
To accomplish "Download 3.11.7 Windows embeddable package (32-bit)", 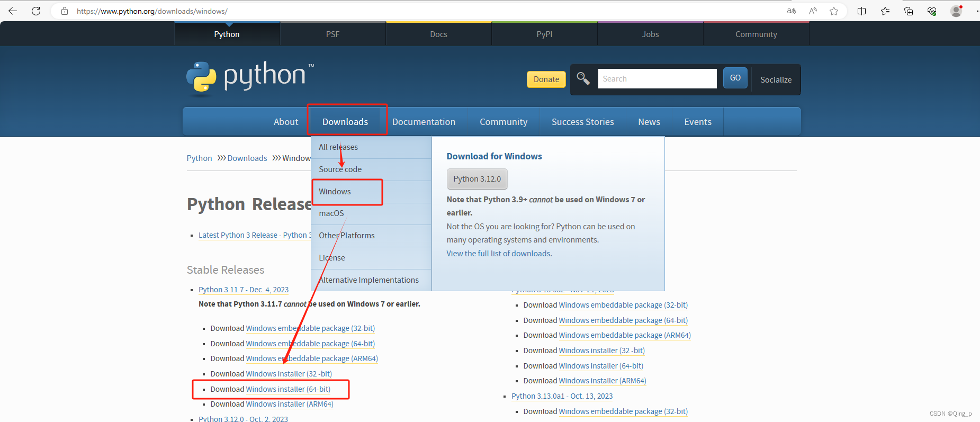I will (310, 328).
